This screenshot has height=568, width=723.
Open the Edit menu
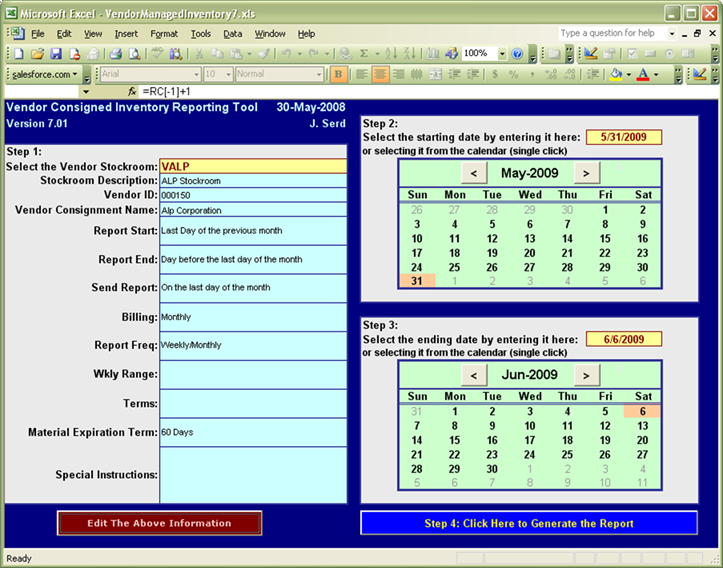coord(64,34)
